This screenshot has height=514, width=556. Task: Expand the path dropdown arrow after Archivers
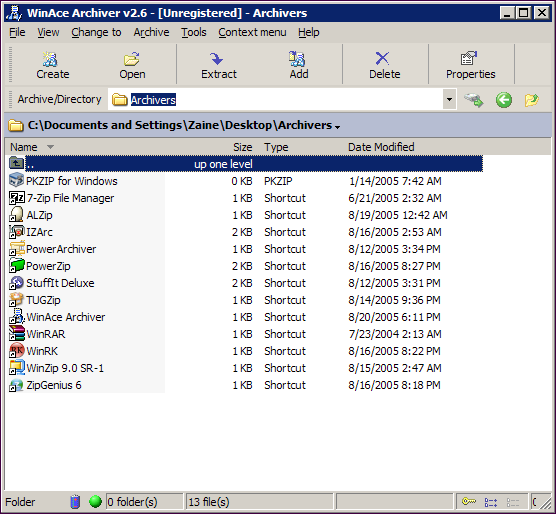[337, 127]
